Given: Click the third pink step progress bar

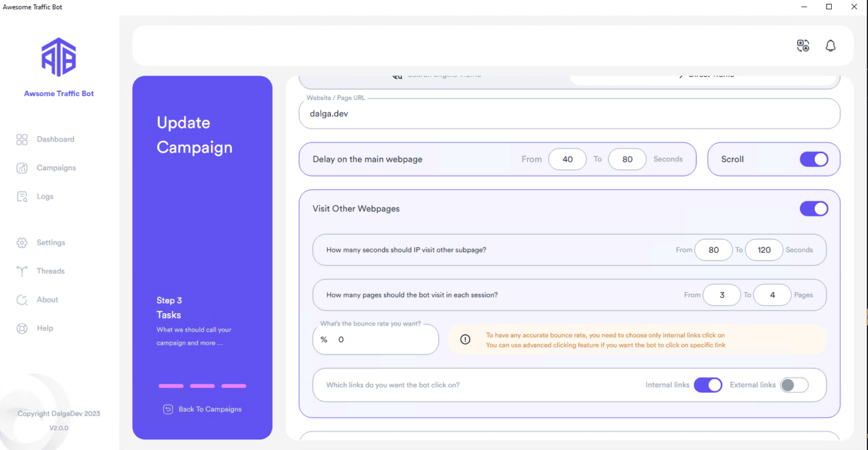Looking at the screenshot, I should tap(233, 386).
